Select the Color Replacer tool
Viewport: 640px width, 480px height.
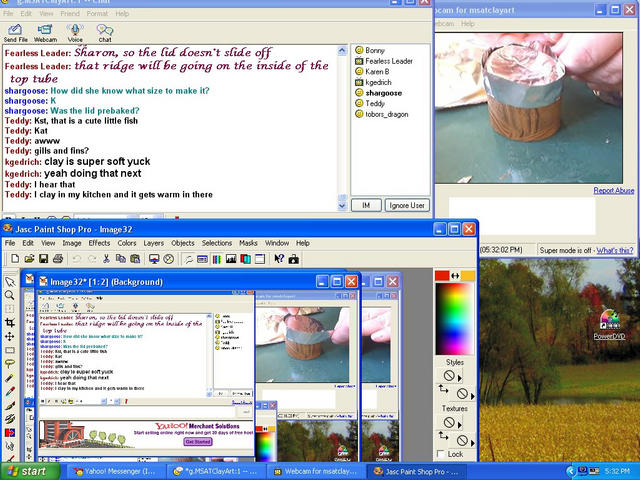(10, 433)
